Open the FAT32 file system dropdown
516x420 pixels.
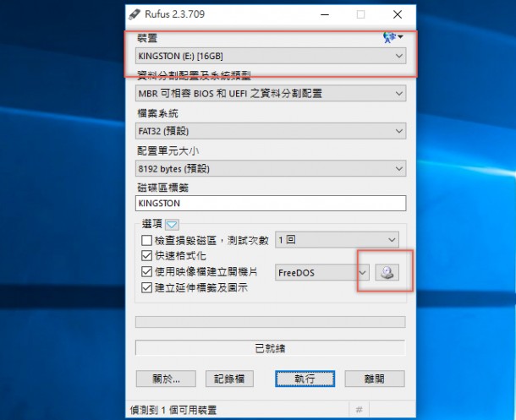tap(271, 131)
